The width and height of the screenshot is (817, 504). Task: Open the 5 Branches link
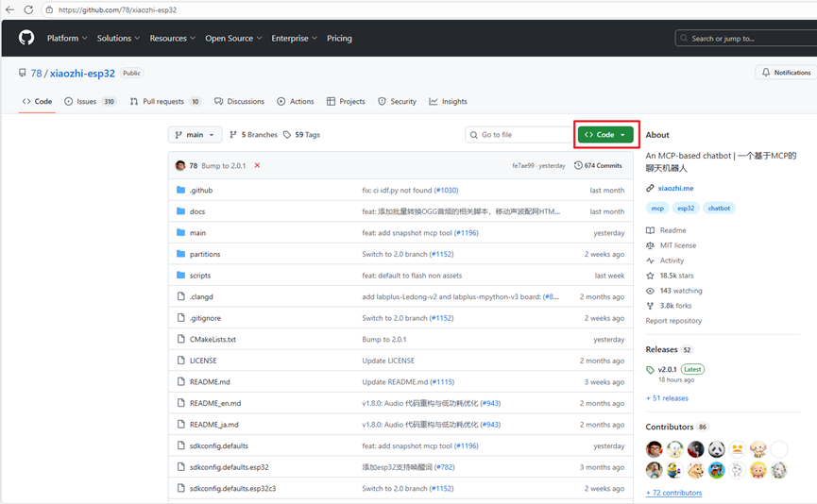[254, 134]
